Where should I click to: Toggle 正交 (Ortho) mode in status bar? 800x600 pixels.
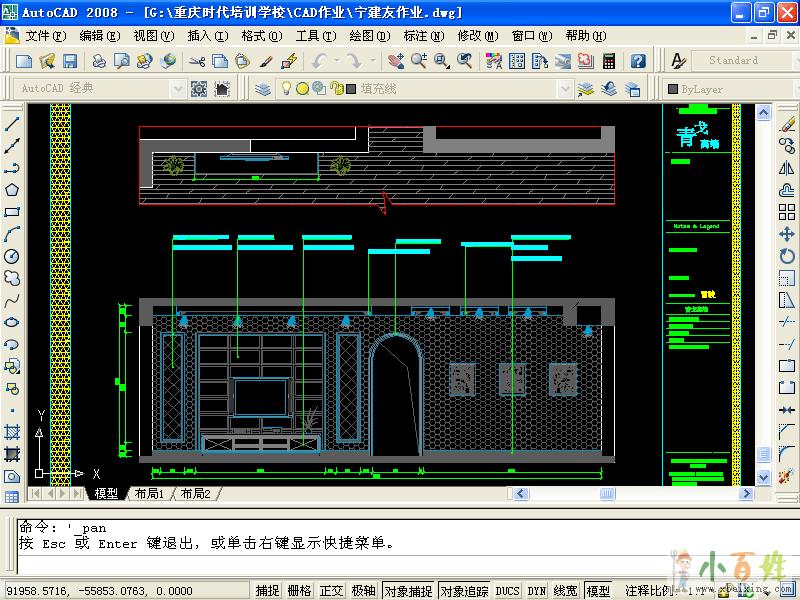click(331, 591)
